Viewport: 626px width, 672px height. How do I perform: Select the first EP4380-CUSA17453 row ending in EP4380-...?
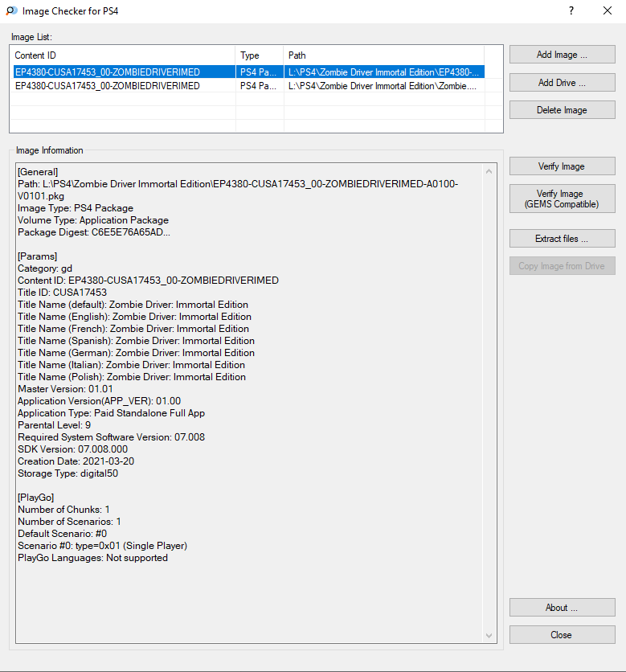249,72
